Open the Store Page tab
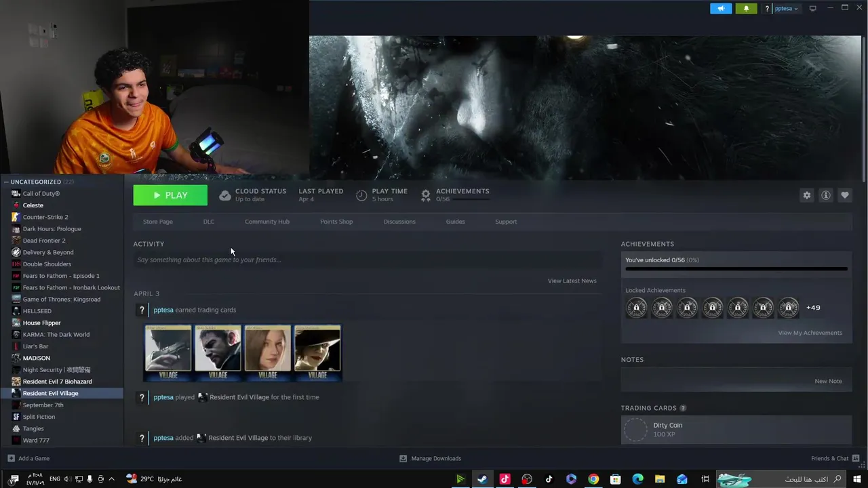This screenshot has height=488, width=868. [158, 222]
